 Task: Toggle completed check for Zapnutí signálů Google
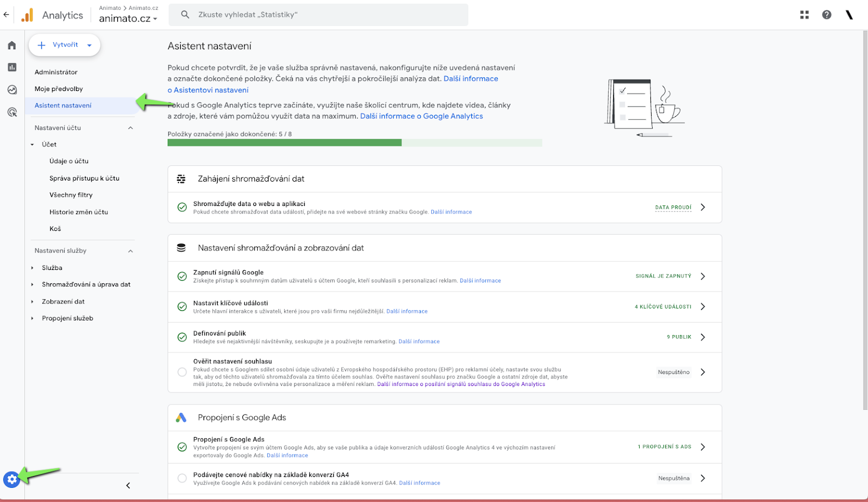coord(182,276)
